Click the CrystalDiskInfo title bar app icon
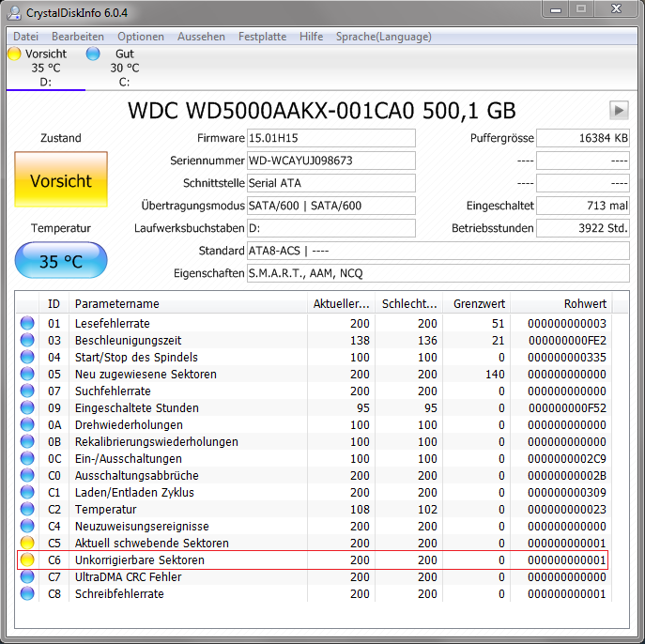 pyautogui.click(x=13, y=13)
